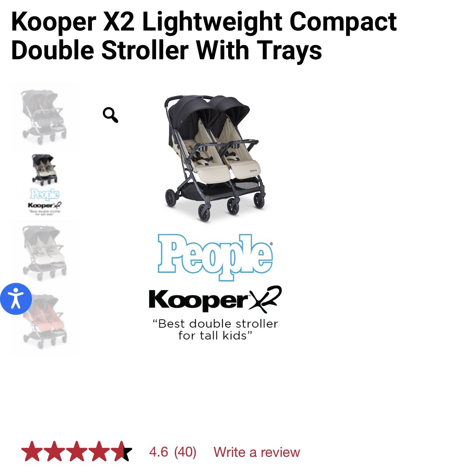
Task: Click the third red rating star
Action: click(x=76, y=452)
